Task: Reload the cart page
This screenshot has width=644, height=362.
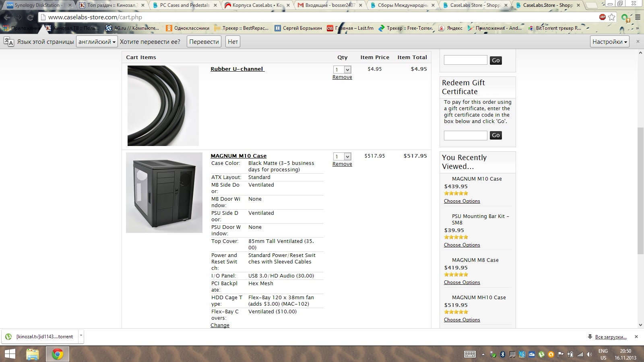Action: pyautogui.click(x=30, y=17)
